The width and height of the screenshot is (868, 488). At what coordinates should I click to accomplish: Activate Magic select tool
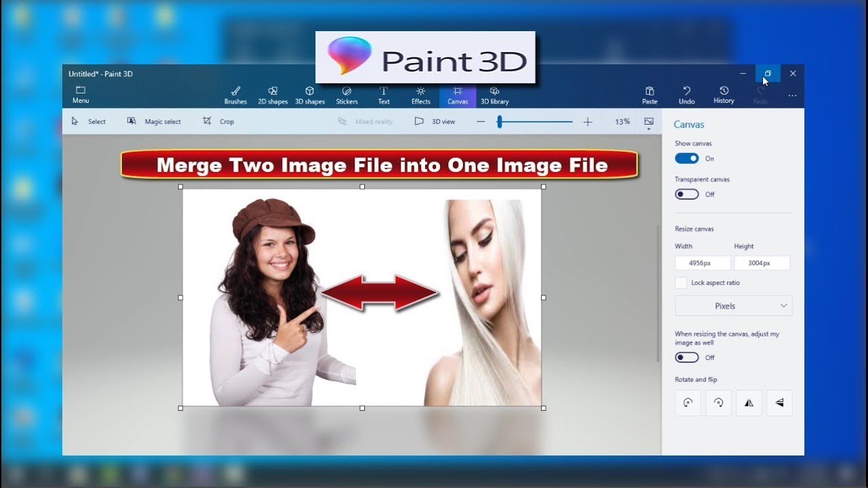pyautogui.click(x=154, y=121)
